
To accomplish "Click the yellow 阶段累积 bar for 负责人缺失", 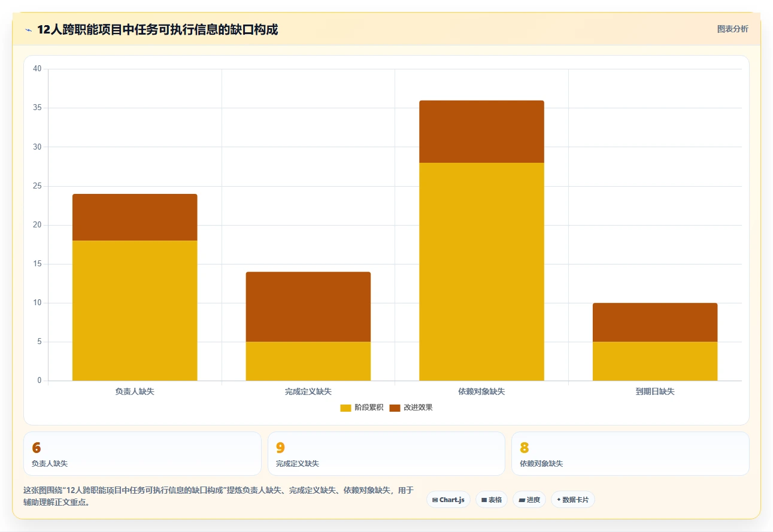I will [135, 311].
